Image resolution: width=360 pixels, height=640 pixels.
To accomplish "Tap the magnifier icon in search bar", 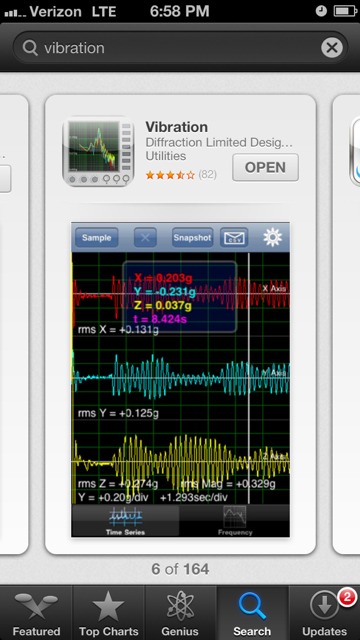I will click(x=30, y=48).
